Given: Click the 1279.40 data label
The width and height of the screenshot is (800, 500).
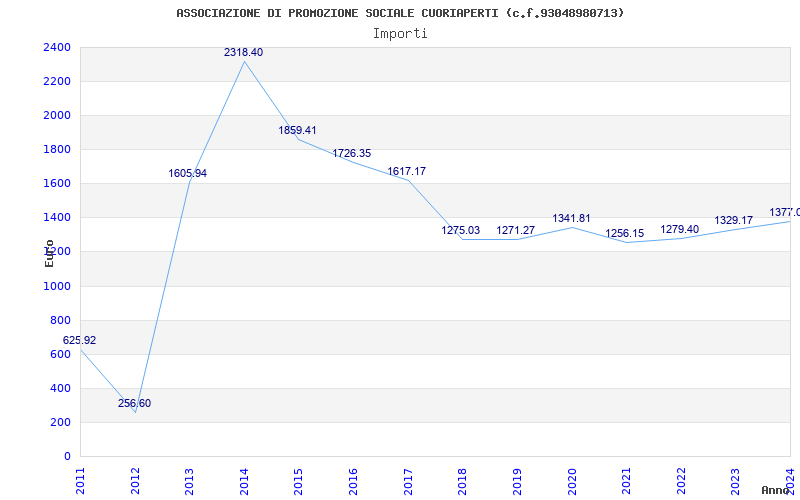Looking at the screenshot, I should tap(680, 230).
